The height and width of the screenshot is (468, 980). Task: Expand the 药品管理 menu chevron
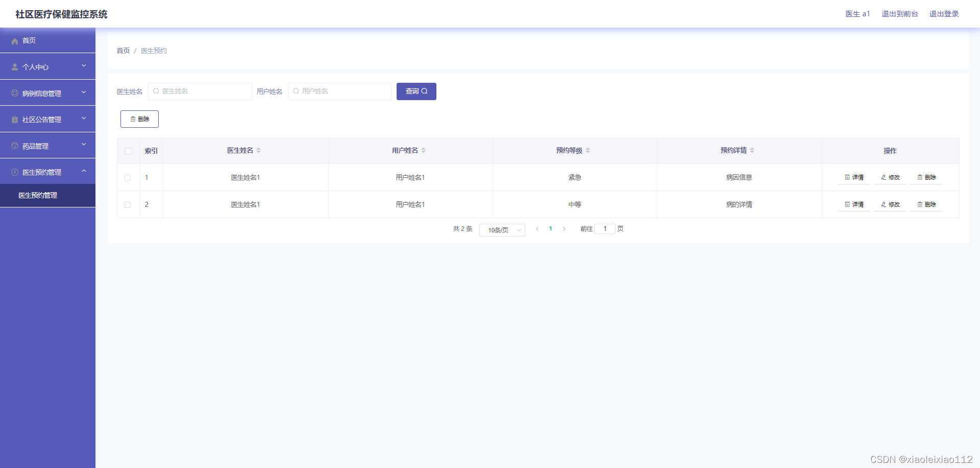[x=84, y=145]
